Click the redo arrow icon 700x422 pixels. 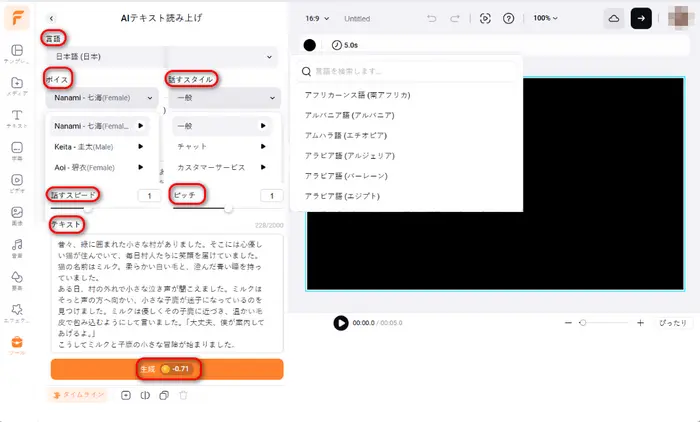(454, 18)
